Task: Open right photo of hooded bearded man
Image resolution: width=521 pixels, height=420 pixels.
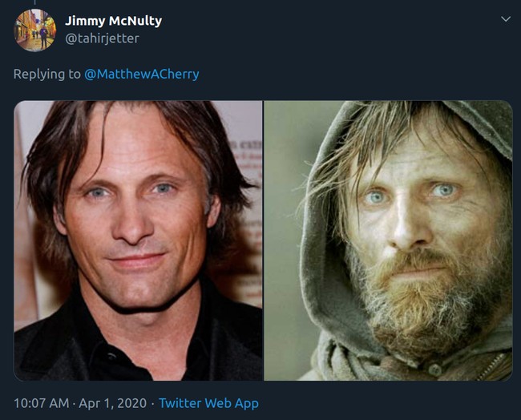Action: coord(388,240)
